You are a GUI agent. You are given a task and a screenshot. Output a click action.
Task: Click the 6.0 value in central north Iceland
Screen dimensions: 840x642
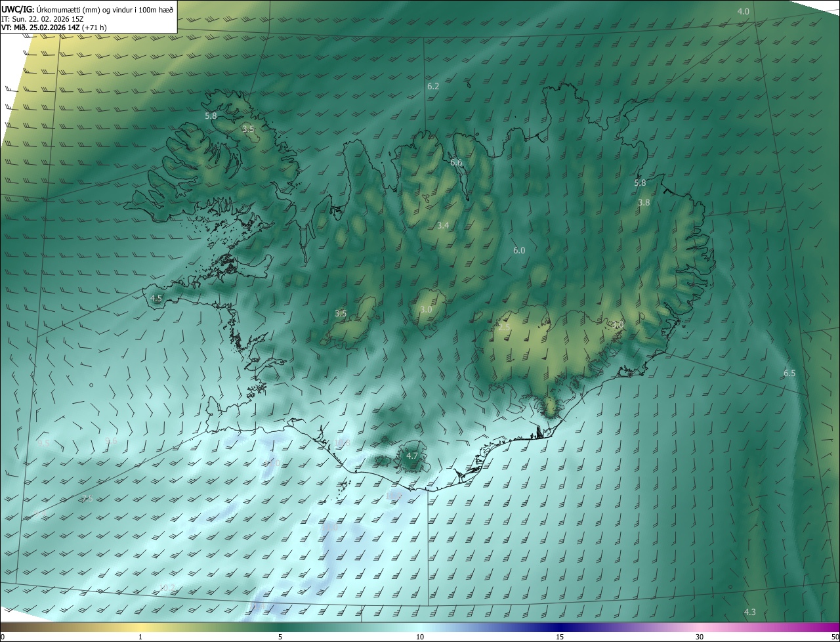point(519,251)
